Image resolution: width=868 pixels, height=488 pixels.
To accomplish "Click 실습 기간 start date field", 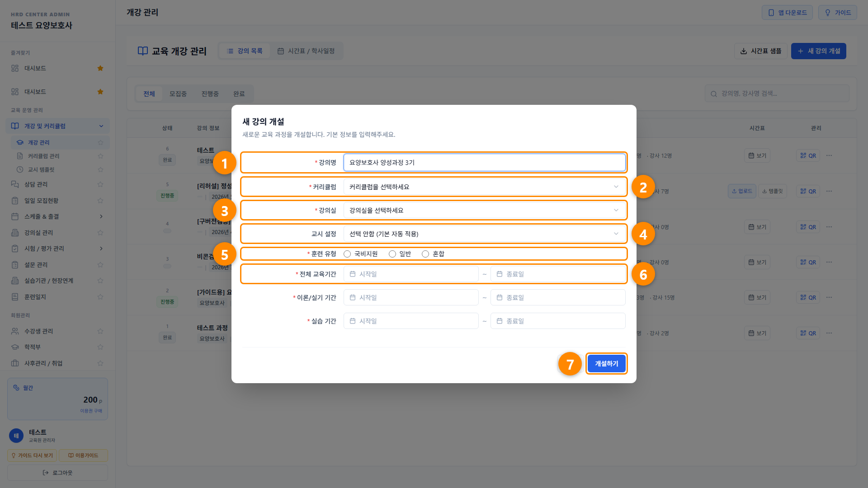I will click(x=411, y=321).
